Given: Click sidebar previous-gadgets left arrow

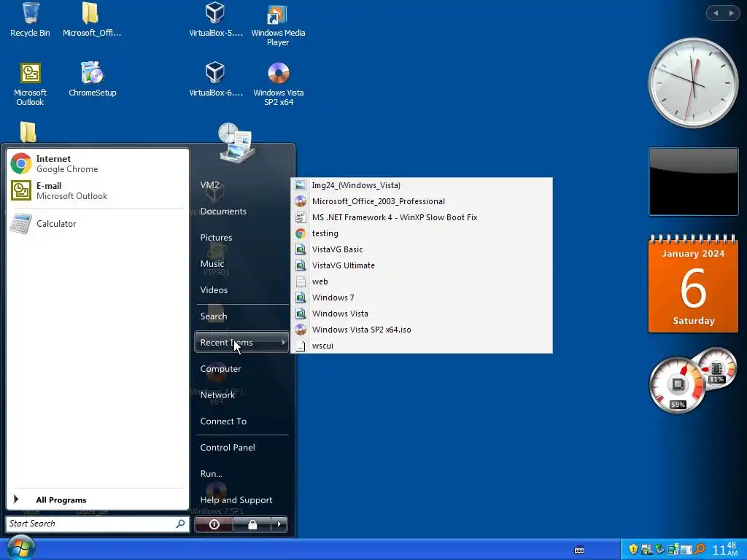Looking at the screenshot, I should (716, 13).
